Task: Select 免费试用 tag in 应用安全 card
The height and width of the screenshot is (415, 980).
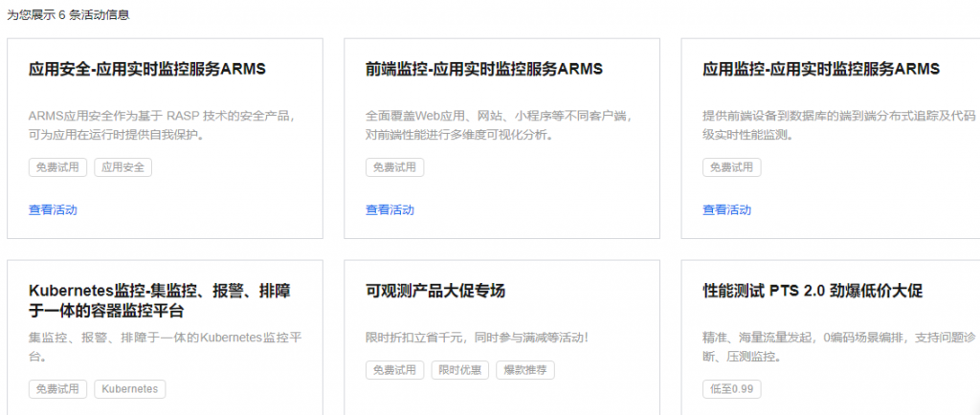Action: point(57,167)
